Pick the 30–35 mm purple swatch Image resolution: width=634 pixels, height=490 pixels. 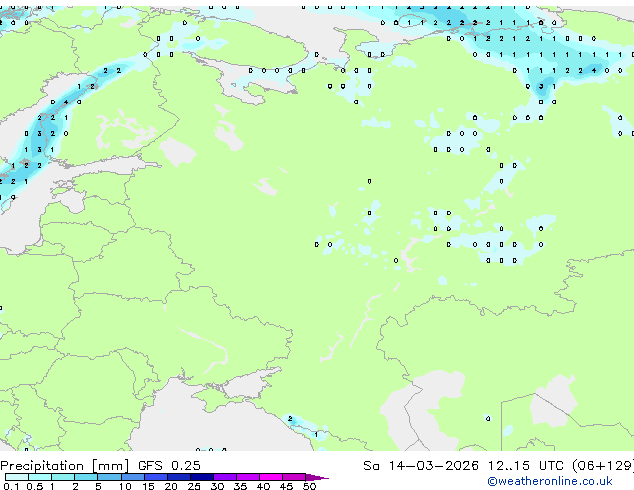pyautogui.click(x=225, y=477)
